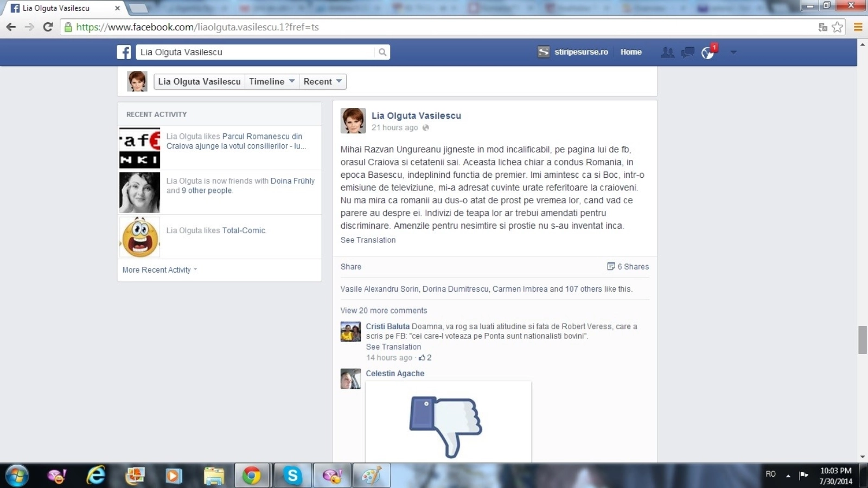Reload the page
This screenshot has width=868, height=488.
pos(48,27)
